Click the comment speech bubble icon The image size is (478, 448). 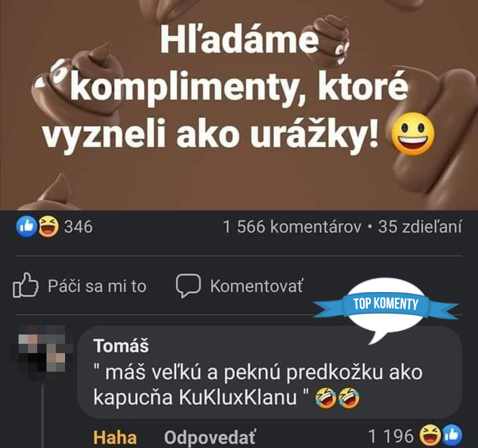tap(188, 285)
